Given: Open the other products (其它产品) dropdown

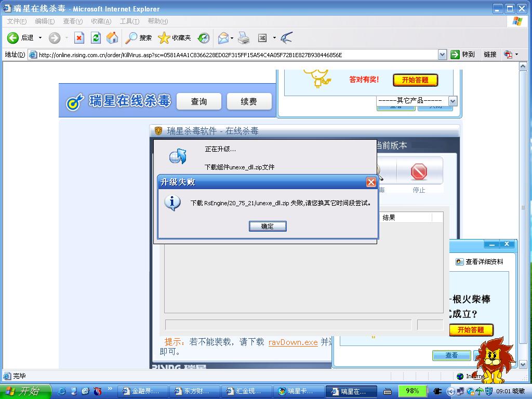Looking at the screenshot, I should [x=453, y=101].
